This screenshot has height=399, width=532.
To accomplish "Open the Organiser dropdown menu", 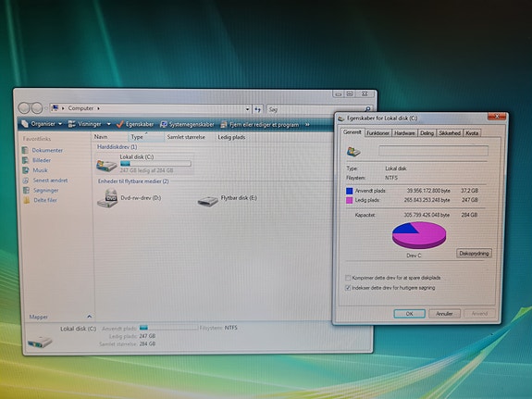I will point(42,124).
